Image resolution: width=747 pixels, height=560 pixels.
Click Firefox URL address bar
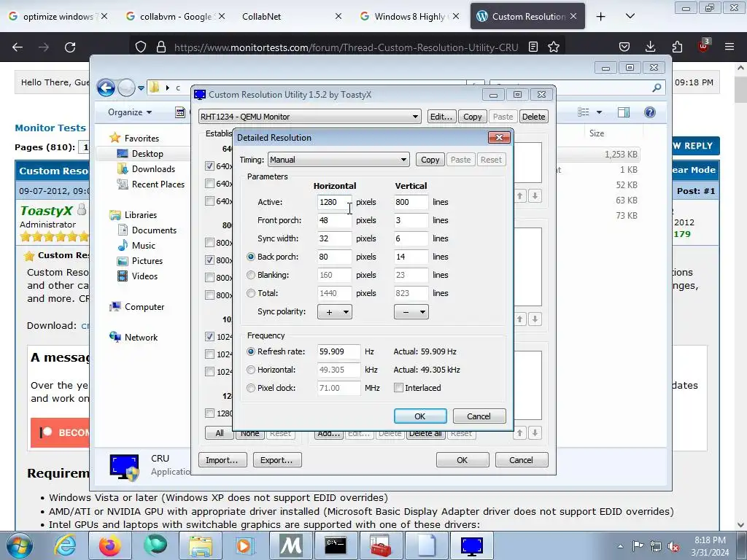point(346,47)
